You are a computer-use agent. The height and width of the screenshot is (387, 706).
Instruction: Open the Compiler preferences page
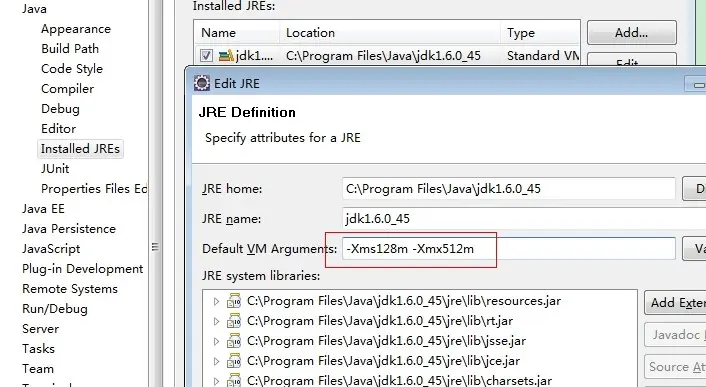[68, 89]
